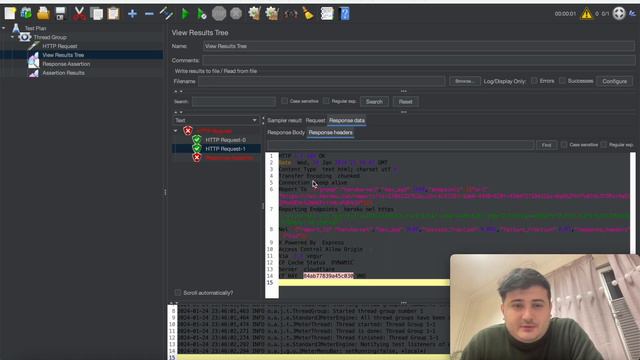Click the Clear results icon
640x360 pixels.
255,13
